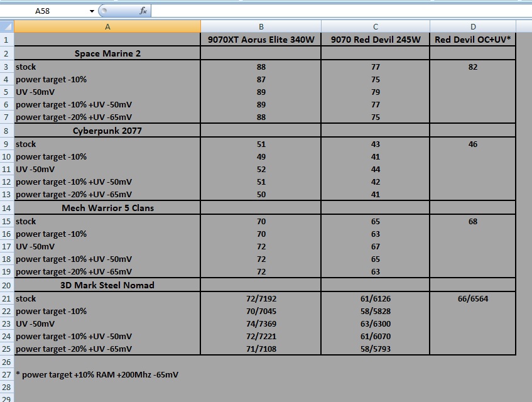Click inside the formula bar input

tap(341, 11)
